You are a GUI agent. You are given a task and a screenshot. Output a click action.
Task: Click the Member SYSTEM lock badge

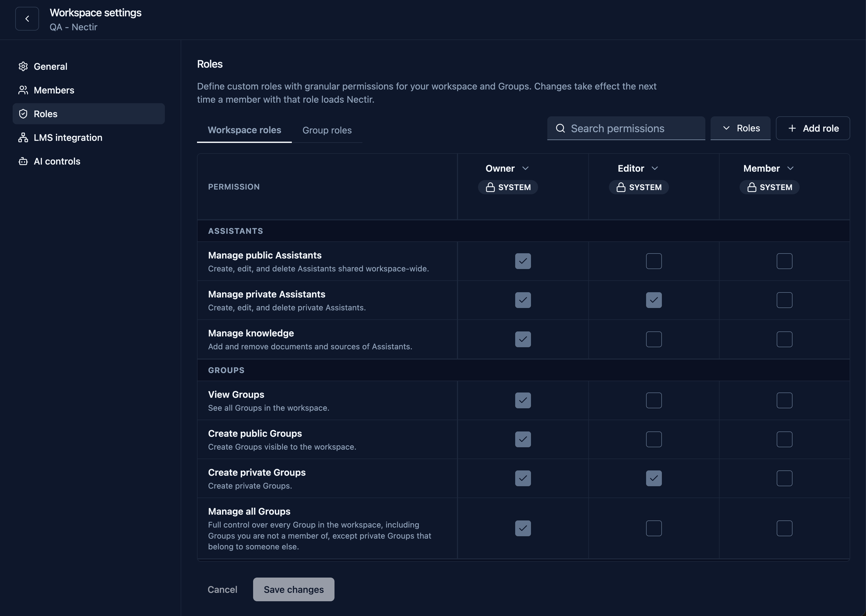point(769,187)
